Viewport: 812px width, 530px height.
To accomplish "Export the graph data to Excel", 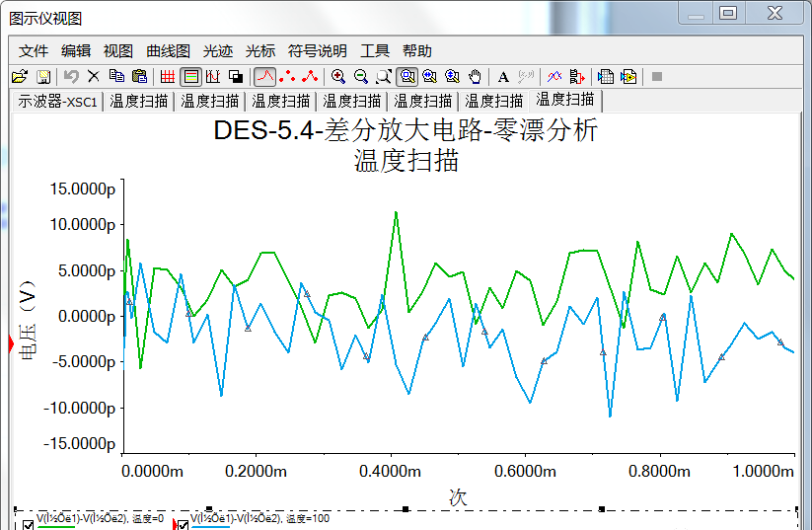I will point(606,77).
